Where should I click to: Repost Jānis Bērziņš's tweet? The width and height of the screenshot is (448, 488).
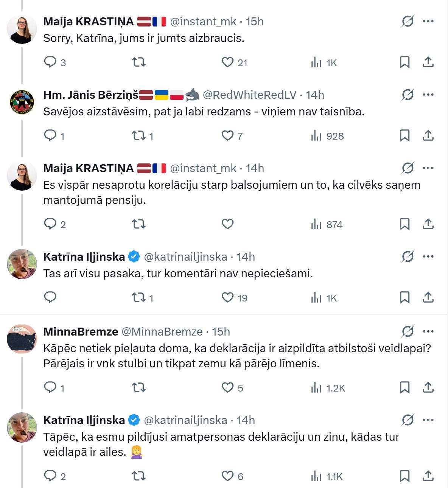(x=138, y=135)
